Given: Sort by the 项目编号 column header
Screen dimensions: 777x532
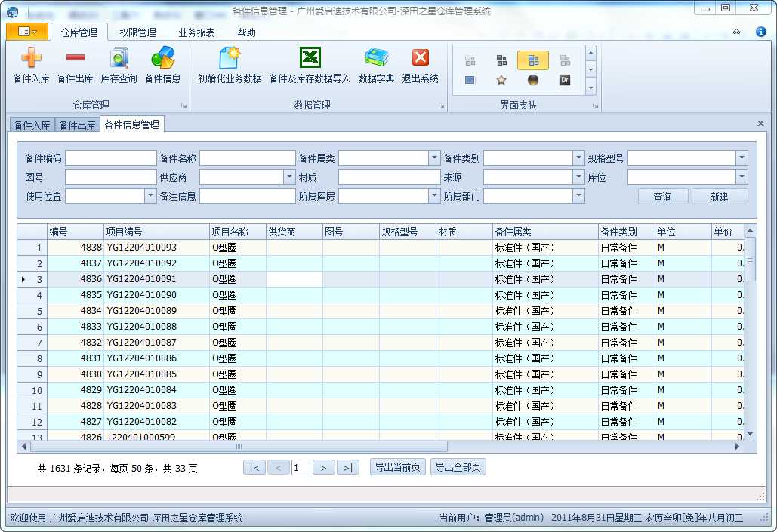Looking at the screenshot, I should coord(156,232).
